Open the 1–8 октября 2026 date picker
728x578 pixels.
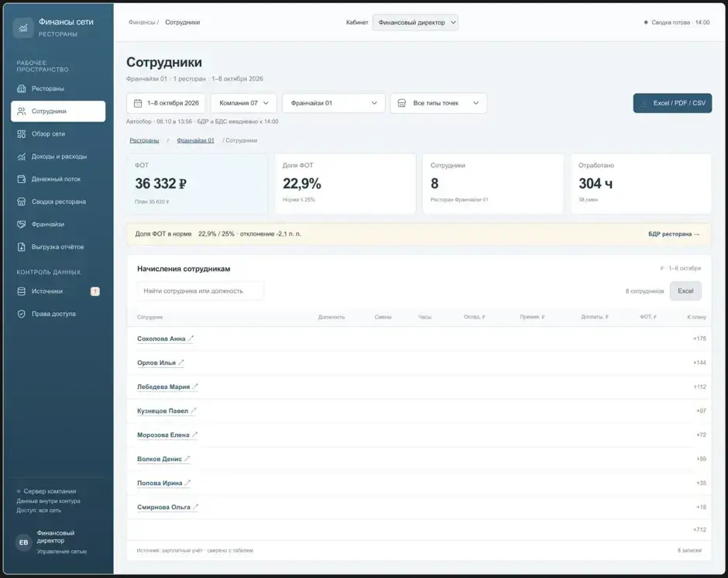(x=166, y=103)
